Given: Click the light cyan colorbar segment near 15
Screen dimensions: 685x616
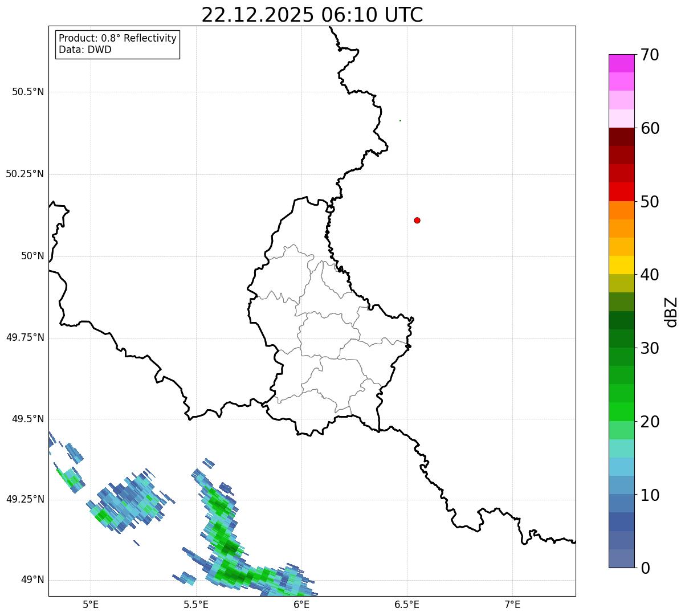Looking at the screenshot, I should 621,448.
